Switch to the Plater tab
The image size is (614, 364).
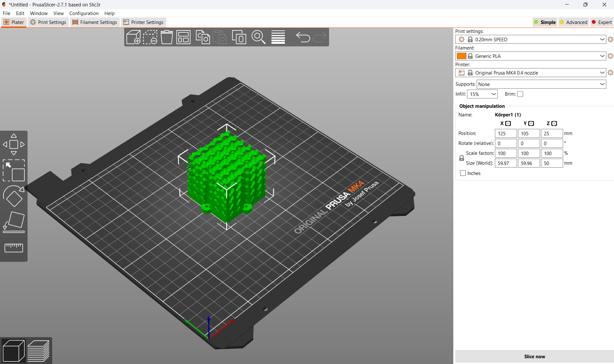[14, 22]
